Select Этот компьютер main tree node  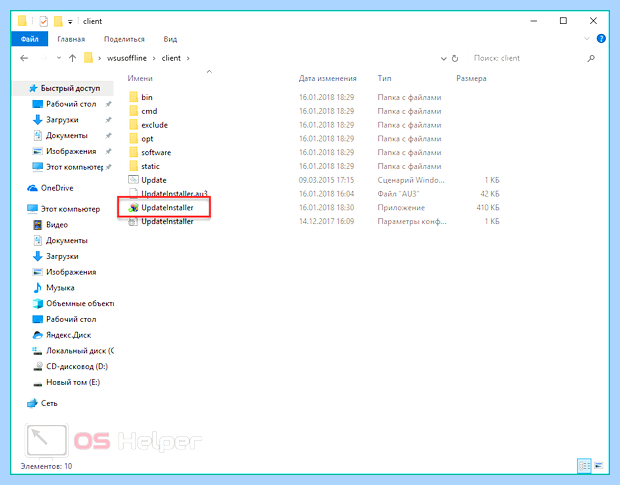(70, 209)
